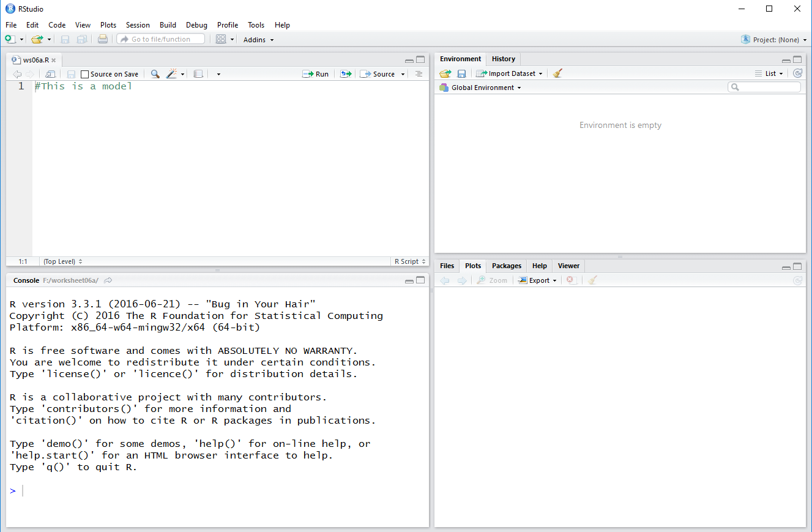Run the current line with Run button
This screenshot has width=812, height=532.
tap(316, 74)
